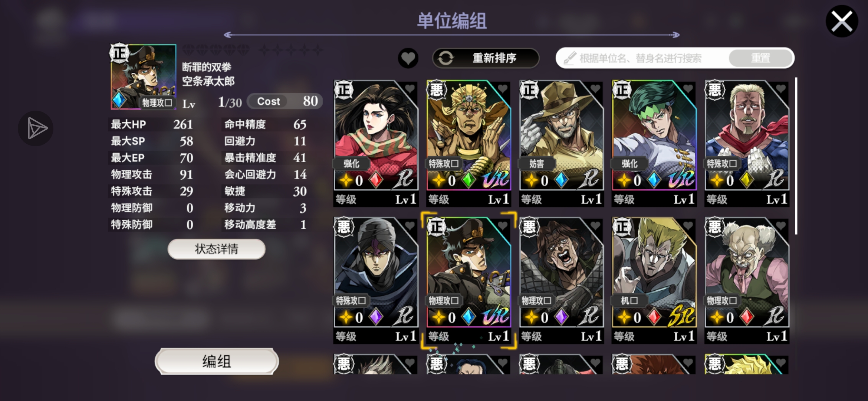Choose the SR blonde Polnareff unit card

[x=654, y=280]
